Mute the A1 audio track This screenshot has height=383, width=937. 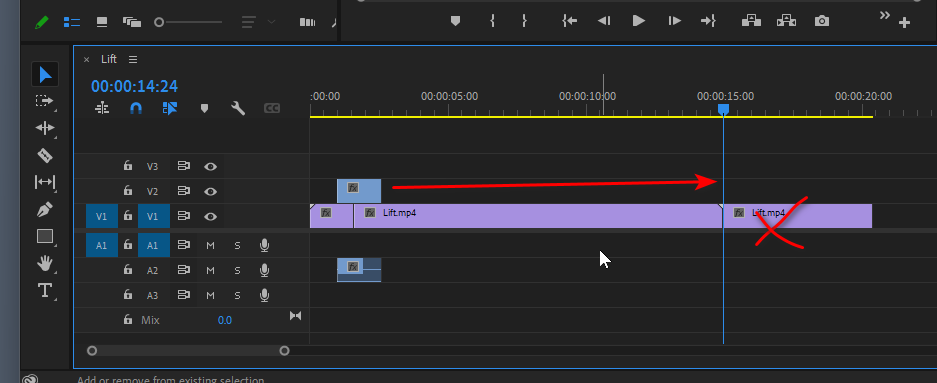coord(210,245)
